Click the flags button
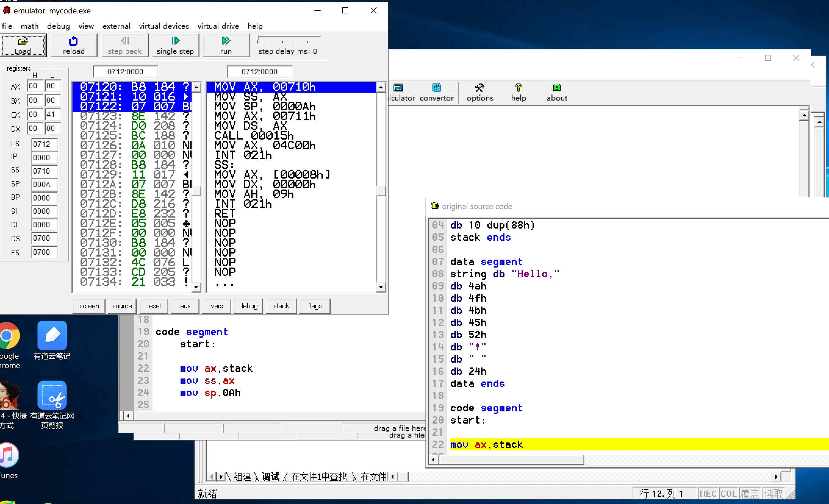The height and width of the screenshot is (504, 829). point(314,306)
